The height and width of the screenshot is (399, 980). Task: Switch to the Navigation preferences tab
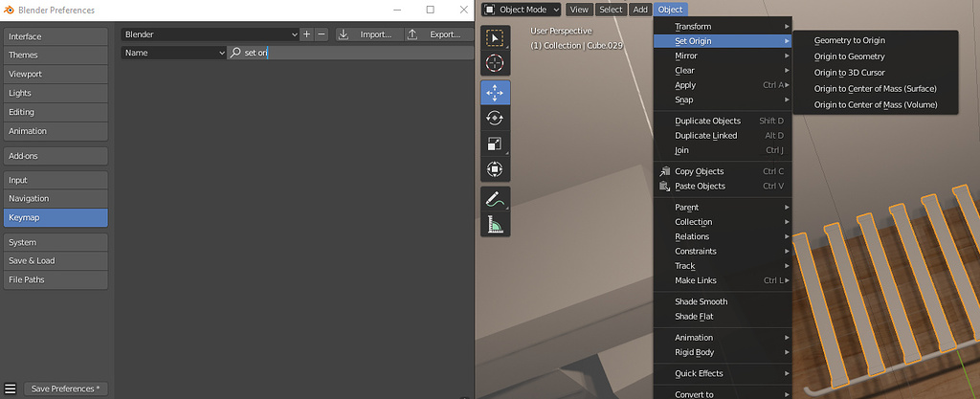tap(56, 199)
